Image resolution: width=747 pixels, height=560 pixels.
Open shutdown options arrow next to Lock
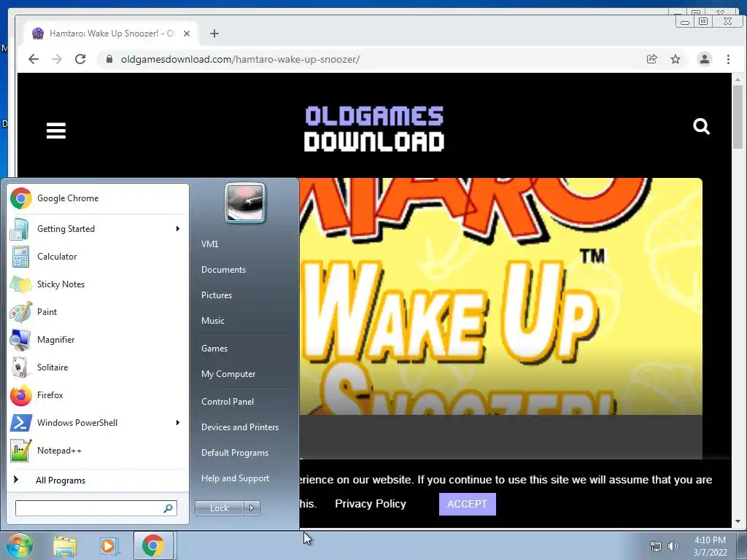click(x=252, y=508)
